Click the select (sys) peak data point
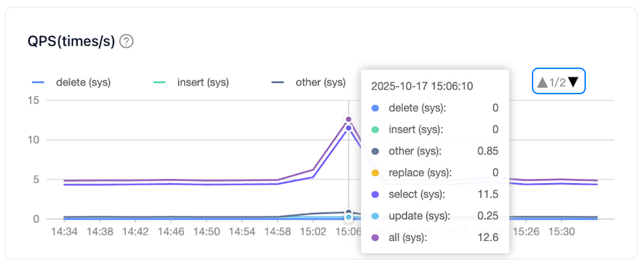 (348, 128)
